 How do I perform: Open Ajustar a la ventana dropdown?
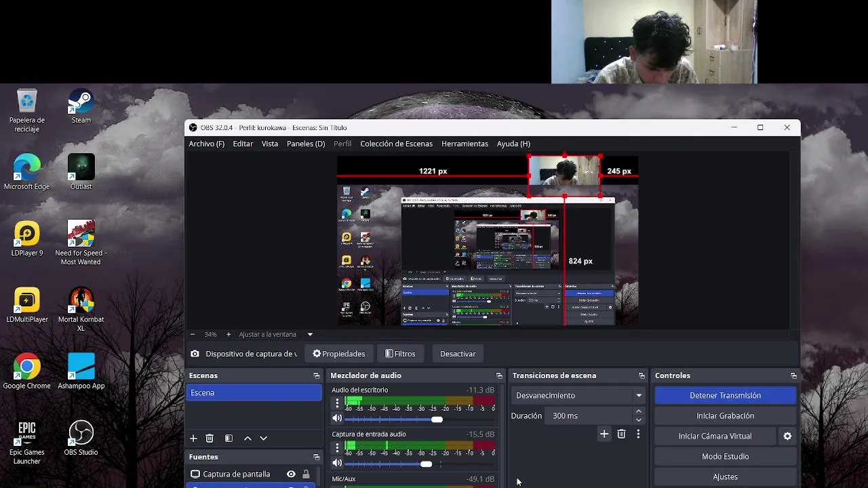(310, 334)
